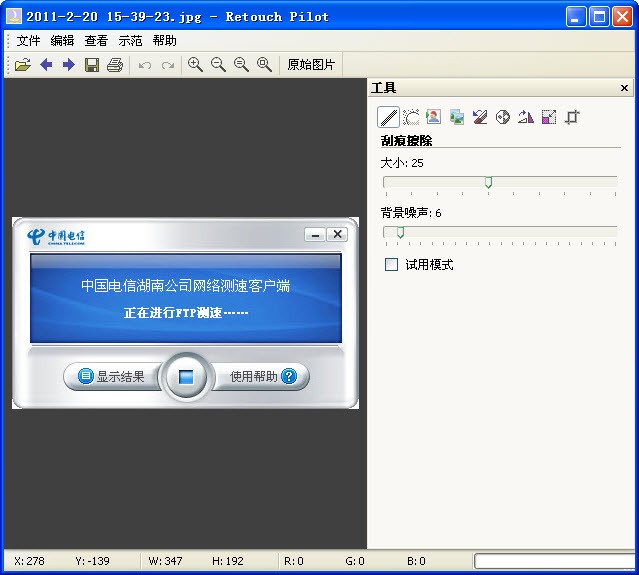Click the 工具 panel title
This screenshot has height=575, width=639.
click(x=383, y=88)
